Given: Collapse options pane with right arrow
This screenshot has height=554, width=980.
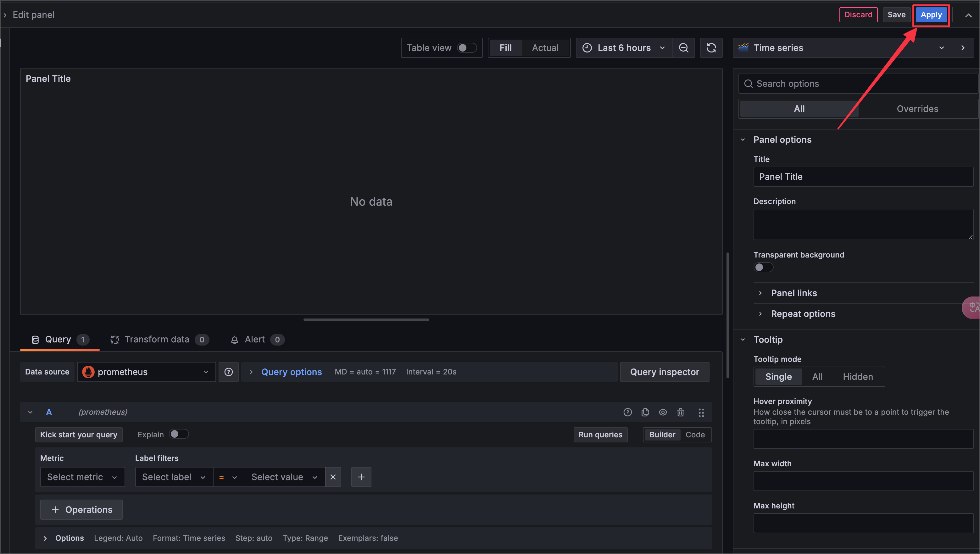Looking at the screenshot, I should pos(963,48).
